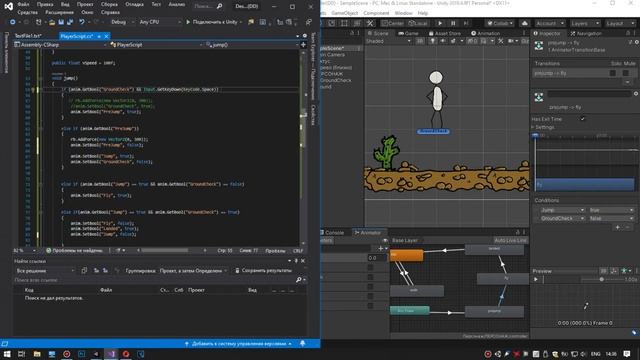Viewport: 640px width, 360px height.
Task: Click the asset labels tag icon
Action: click(x=634, y=333)
